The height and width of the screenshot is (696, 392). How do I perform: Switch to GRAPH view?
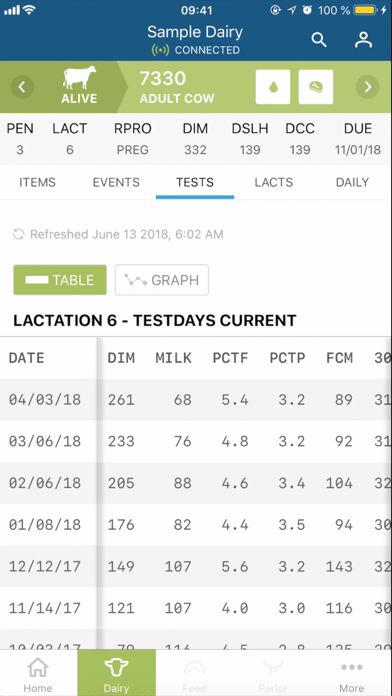[162, 280]
